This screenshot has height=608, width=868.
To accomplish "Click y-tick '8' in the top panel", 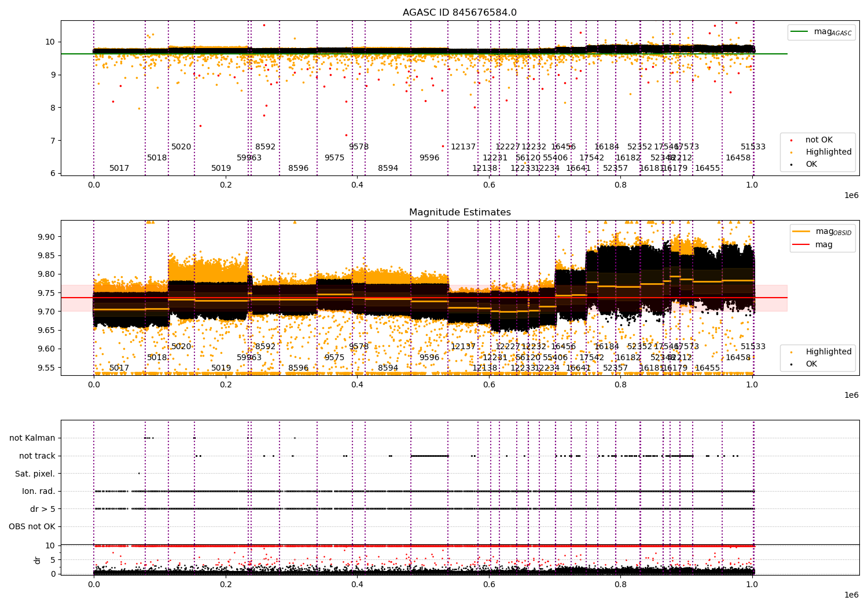I will click(53, 108).
